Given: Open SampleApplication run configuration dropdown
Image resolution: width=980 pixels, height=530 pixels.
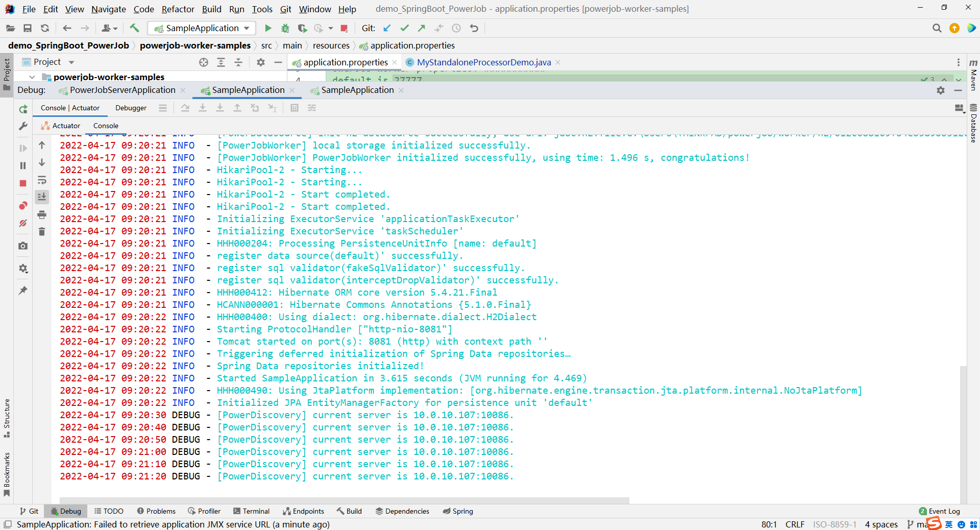Looking at the screenshot, I should [x=201, y=28].
